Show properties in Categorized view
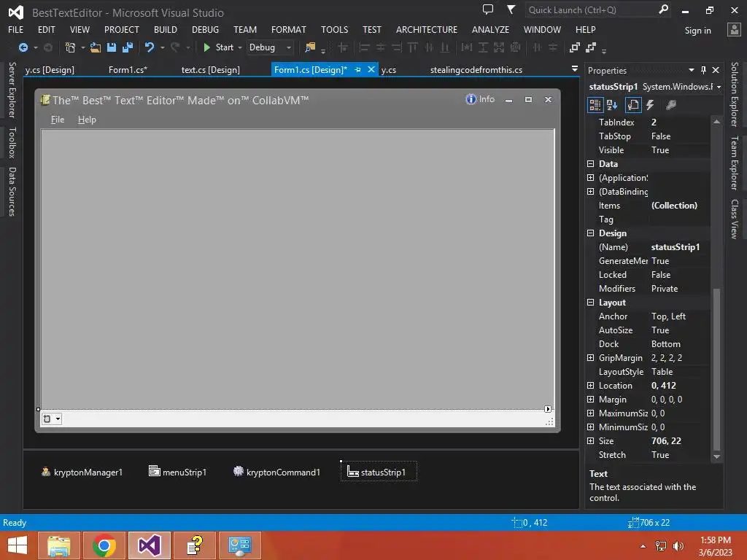This screenshot has width=747, height=560. 595,105
